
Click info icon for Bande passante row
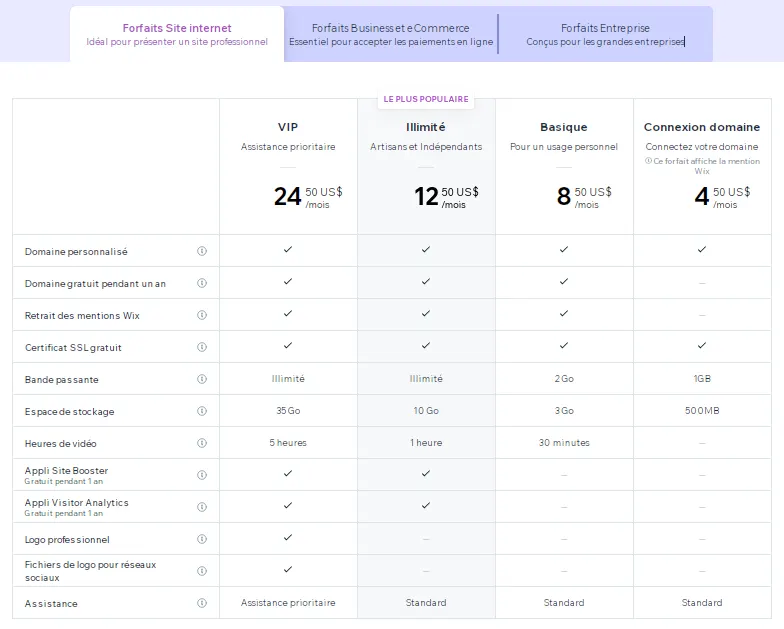pos(202,379)
